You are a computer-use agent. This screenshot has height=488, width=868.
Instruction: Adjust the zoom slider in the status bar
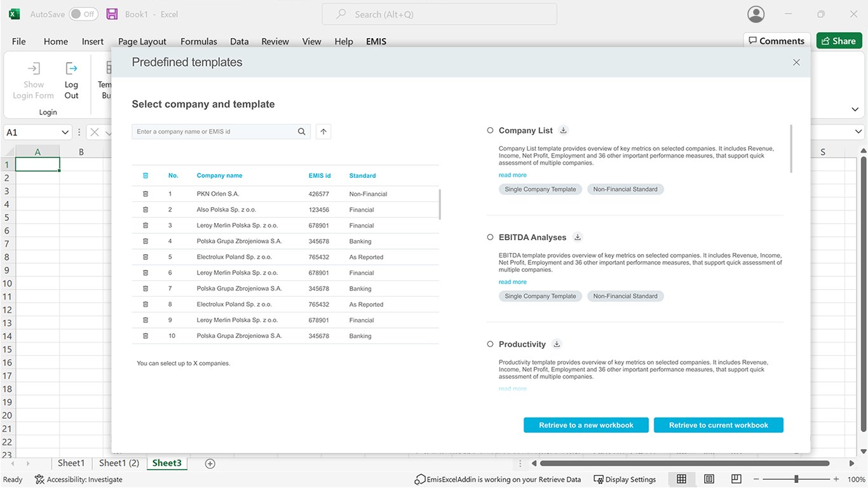click(796, 479)
